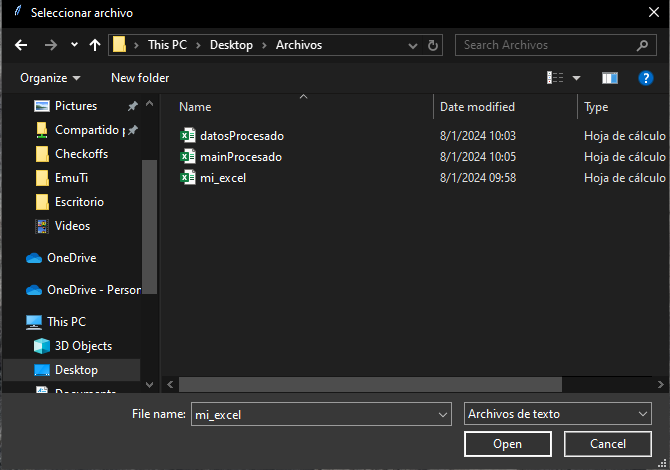Select OneDrive in the sidebar
Viewport: 670px width, 470px height.
71,258
